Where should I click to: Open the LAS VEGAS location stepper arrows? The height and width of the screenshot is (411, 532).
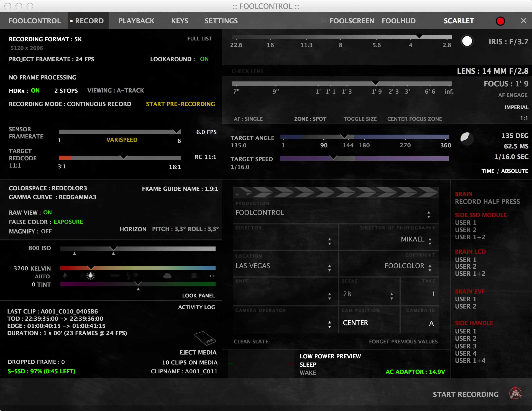pyautogui.click(x=329, y=268)
